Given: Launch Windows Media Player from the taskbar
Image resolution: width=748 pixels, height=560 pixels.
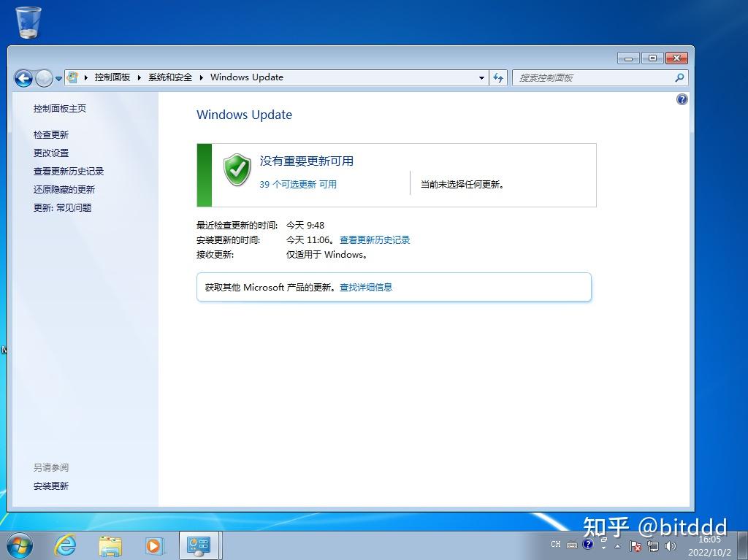Looking at the screenshot, I should (x=154, y=545).
